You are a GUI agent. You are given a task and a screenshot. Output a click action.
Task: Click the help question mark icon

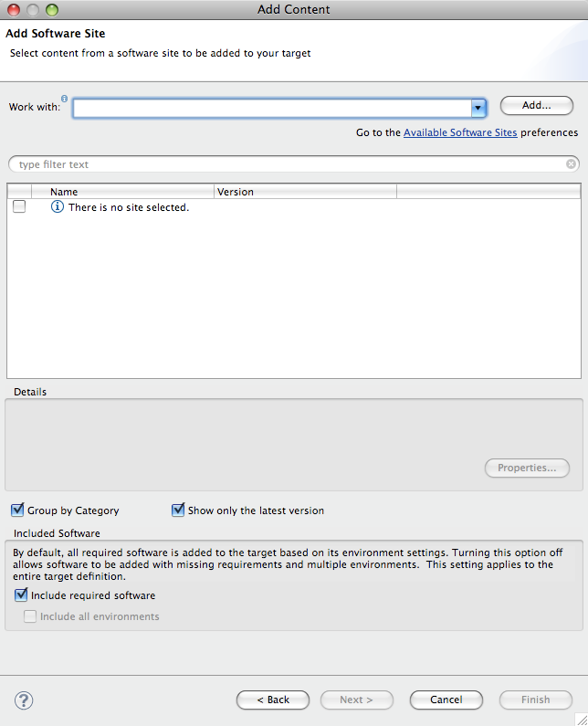click(25, 700)
